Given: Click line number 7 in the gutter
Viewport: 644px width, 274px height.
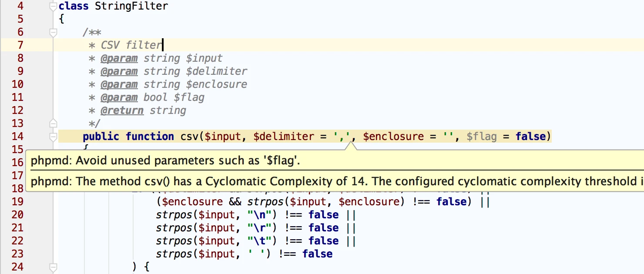Looking at the screenshot, I should (x=20, y=45).
